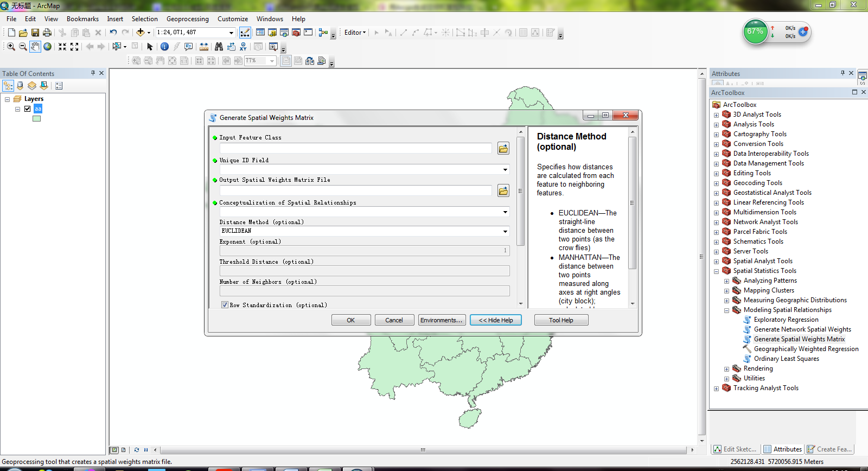Open the Python window

308,33
